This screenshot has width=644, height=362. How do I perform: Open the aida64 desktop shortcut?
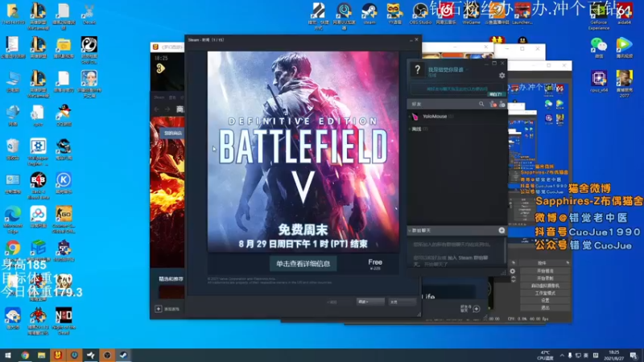click(x=624, y=14)
